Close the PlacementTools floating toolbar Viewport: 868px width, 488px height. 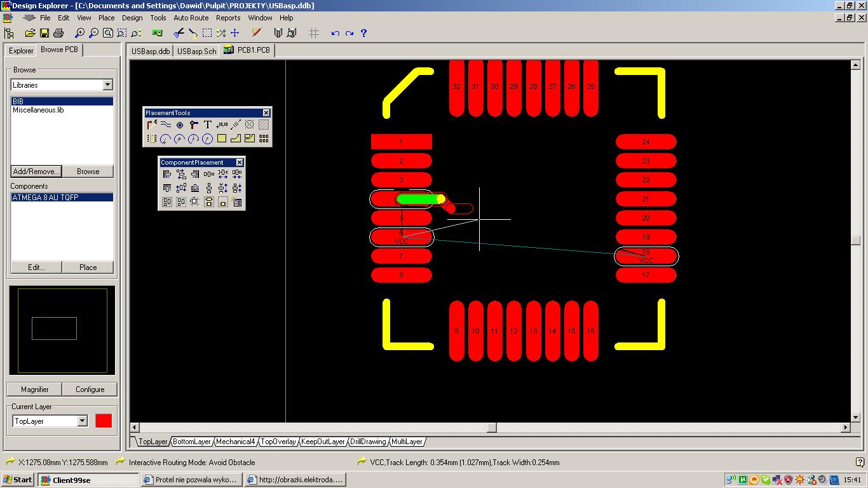click(x=266, y=113)
